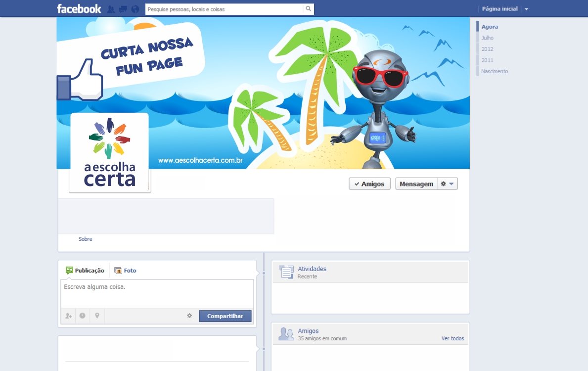Viewport: 588px width, 371px height.
Task: Open a escolha certa profile picture
Action: pyautogui.click(x=110, y=153)
